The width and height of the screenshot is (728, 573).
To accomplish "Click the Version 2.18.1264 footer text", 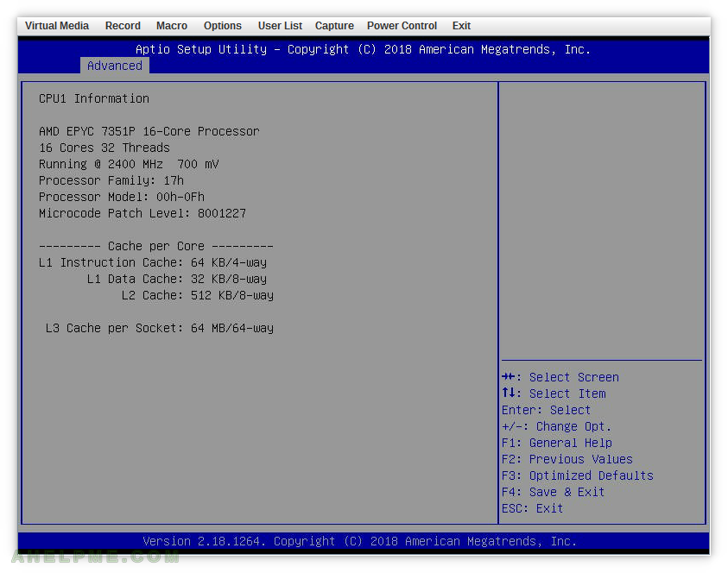I will 360,541.
